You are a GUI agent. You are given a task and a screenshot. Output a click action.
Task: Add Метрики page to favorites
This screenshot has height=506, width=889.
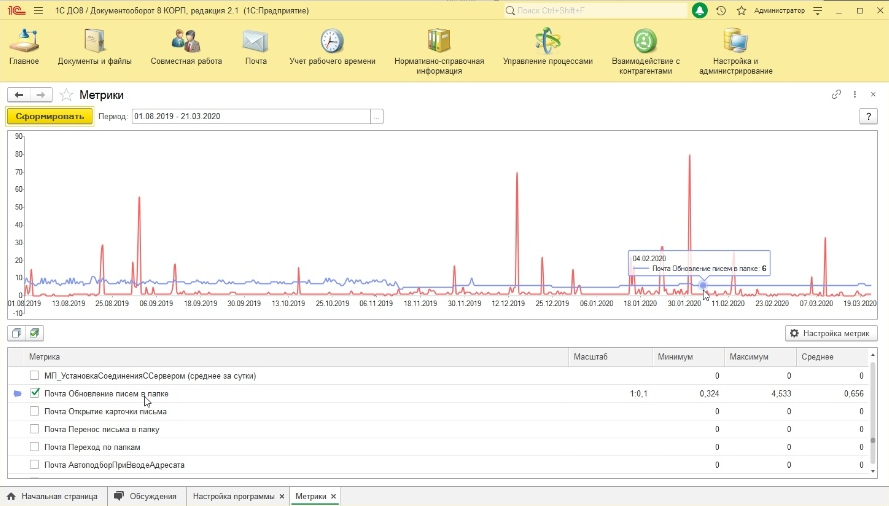(66, 95)
